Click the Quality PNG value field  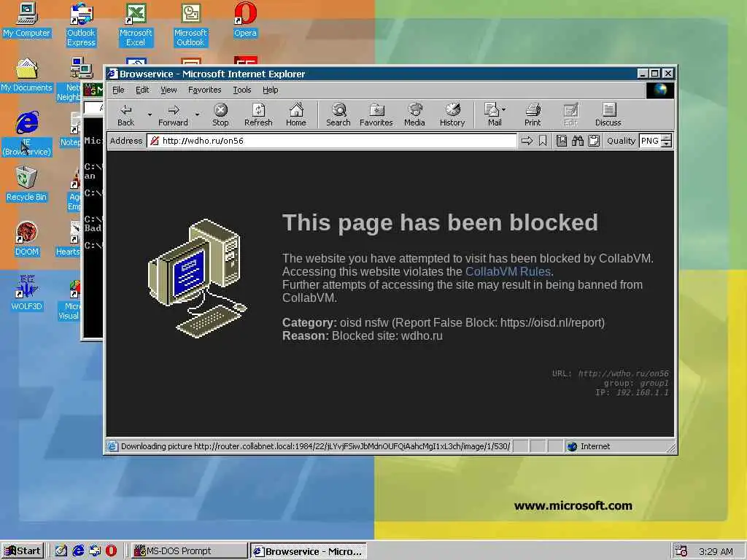(650, 141)
